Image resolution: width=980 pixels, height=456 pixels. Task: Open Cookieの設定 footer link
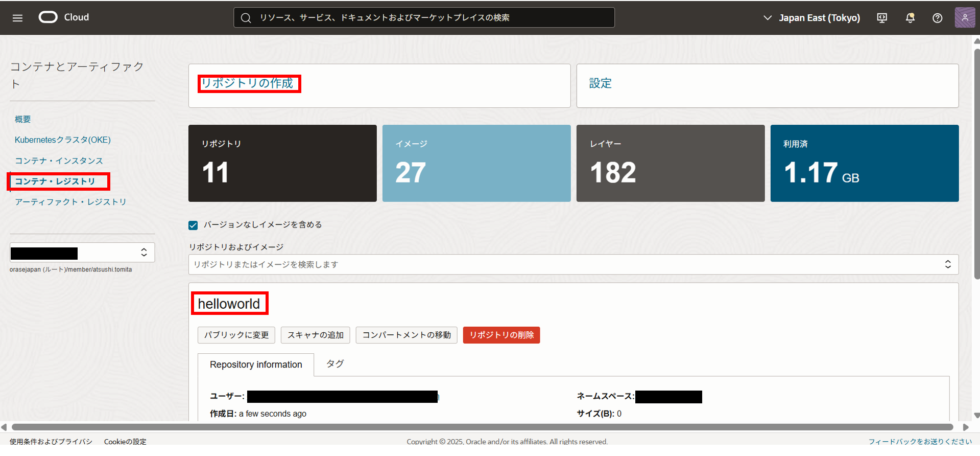[x=125, y=441]
